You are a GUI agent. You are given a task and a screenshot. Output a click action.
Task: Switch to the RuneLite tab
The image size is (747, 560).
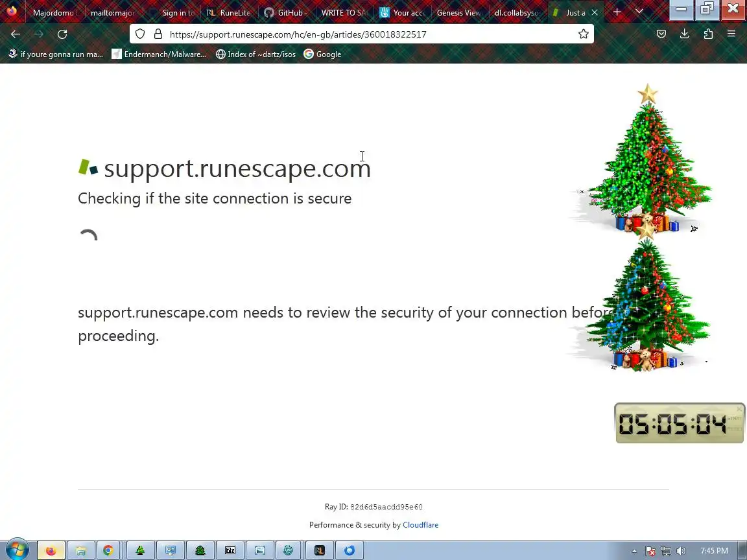(x=229, y=12)
